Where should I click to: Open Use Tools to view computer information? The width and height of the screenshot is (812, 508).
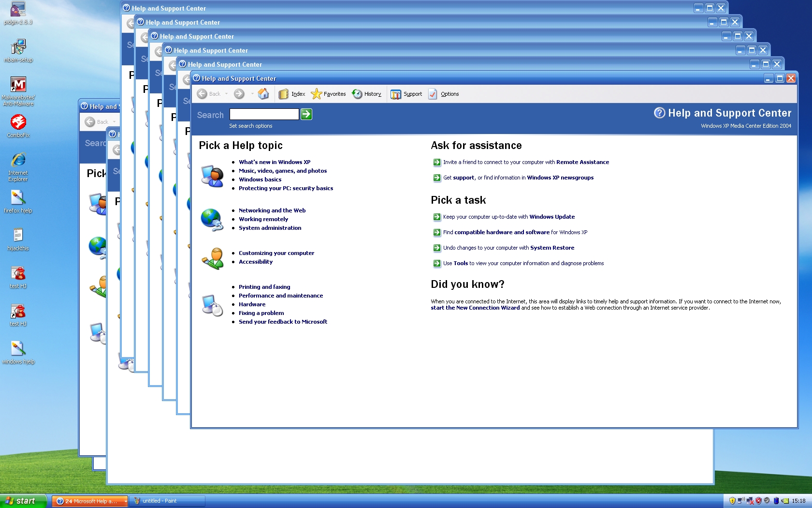pos(523,263)
